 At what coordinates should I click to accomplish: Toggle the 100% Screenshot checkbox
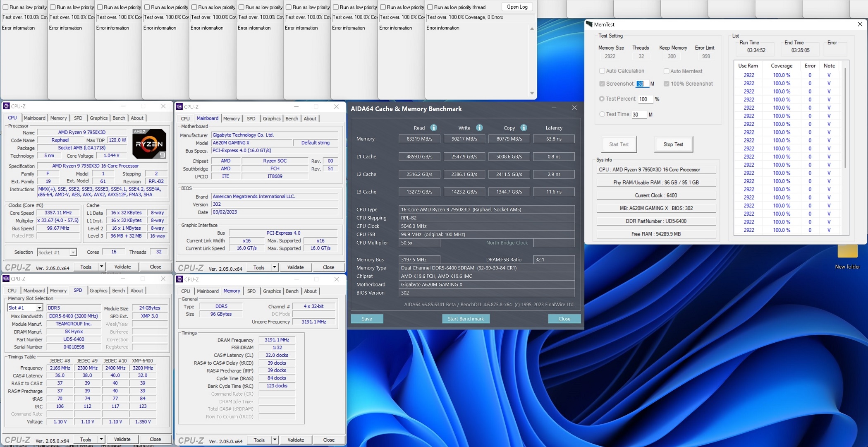(666, 84)
